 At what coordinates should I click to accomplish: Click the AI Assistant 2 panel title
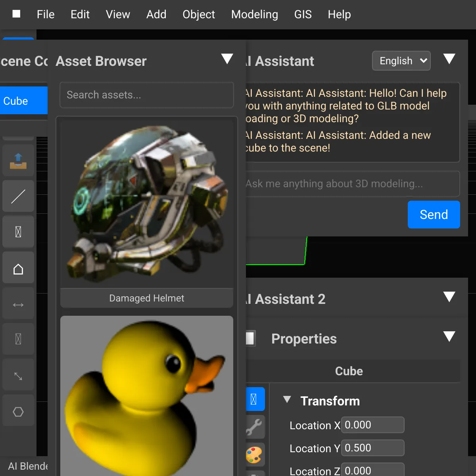click(286, 299)
